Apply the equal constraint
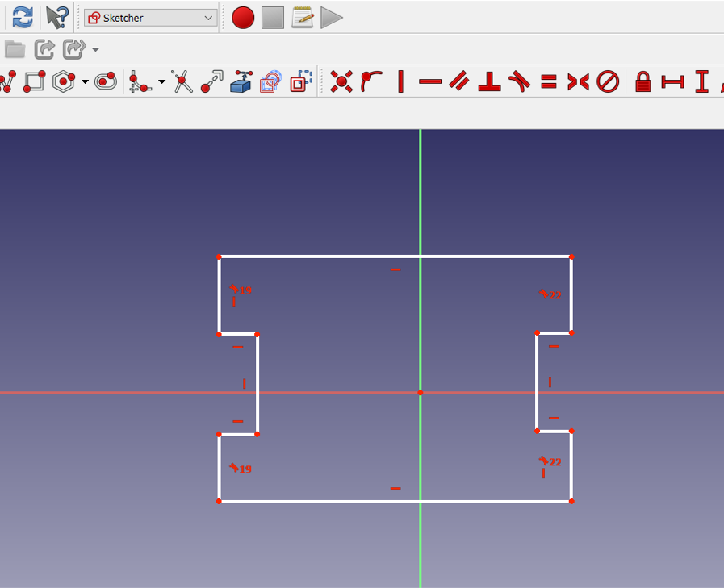The width and height of the screenshot is (724, 588). (x=549, y=81)
